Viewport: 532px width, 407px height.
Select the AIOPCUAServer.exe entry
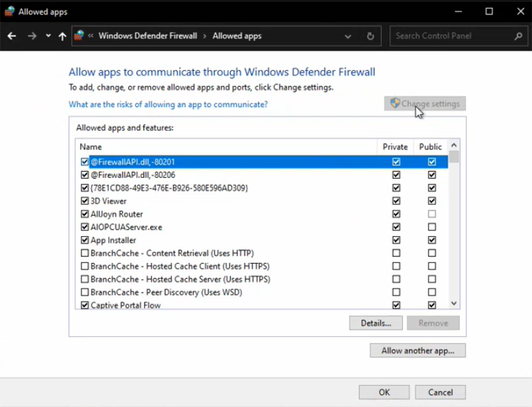261,227
